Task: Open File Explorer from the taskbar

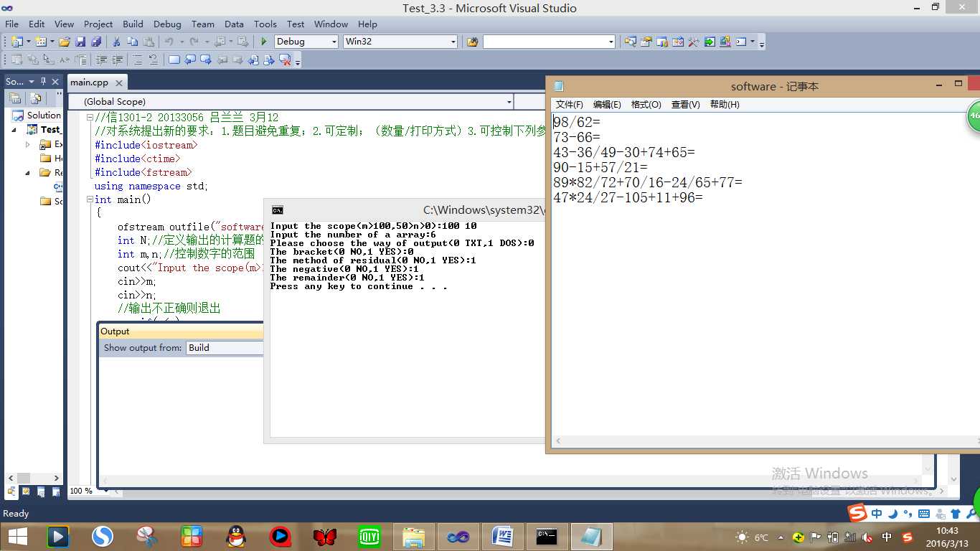Action: click(413, 536)
